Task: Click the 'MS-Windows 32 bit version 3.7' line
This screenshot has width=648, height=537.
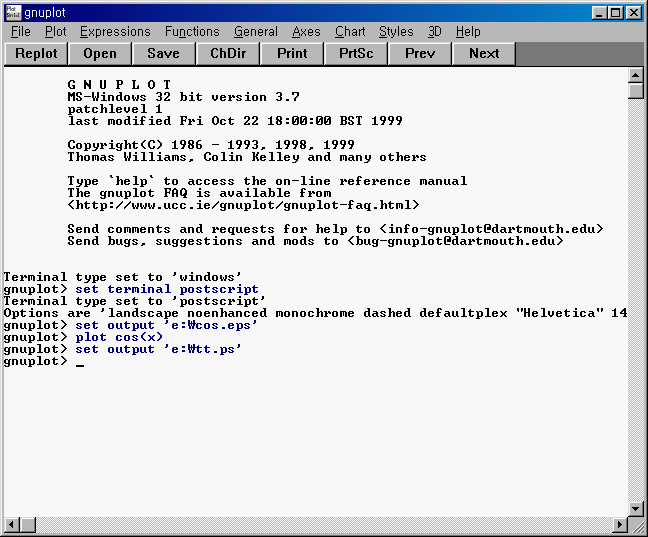Action: point(183,97)
